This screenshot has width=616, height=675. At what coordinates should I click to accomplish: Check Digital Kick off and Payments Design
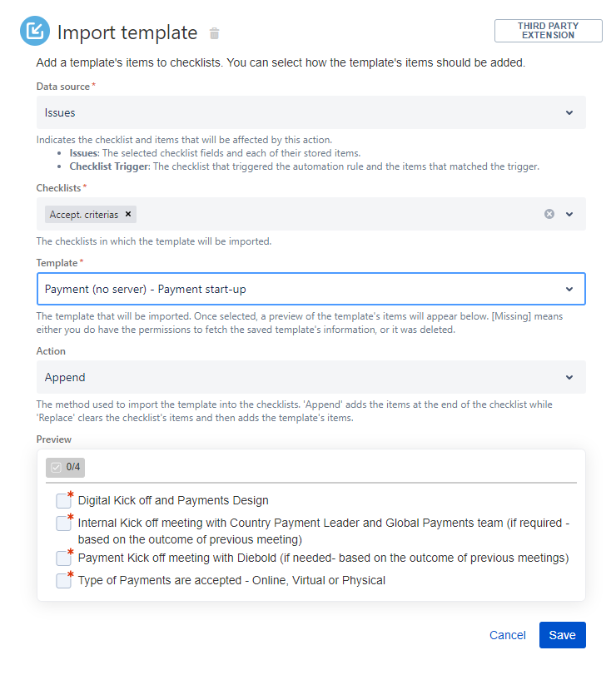pyautogui.click(x=63, y=501)
